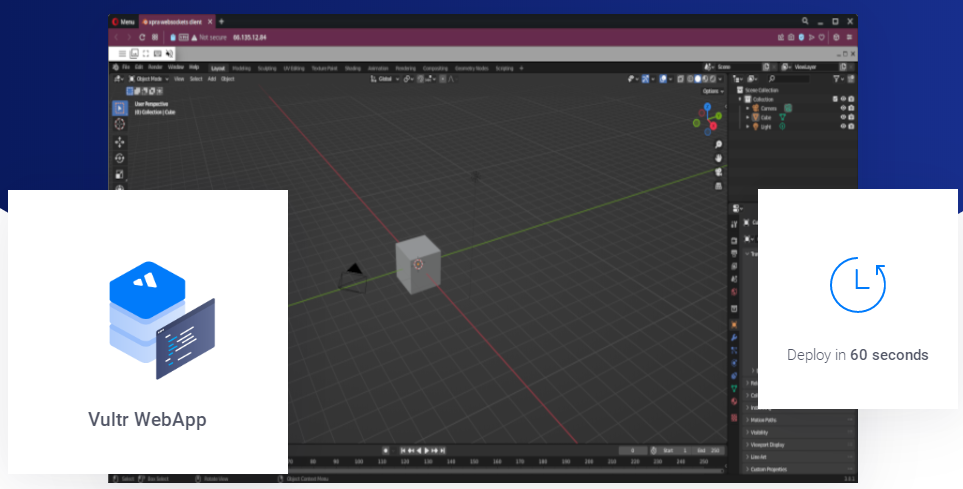963x489 pixels.
Task: Hide the Camera in the outliner
Action: (843, 108)
